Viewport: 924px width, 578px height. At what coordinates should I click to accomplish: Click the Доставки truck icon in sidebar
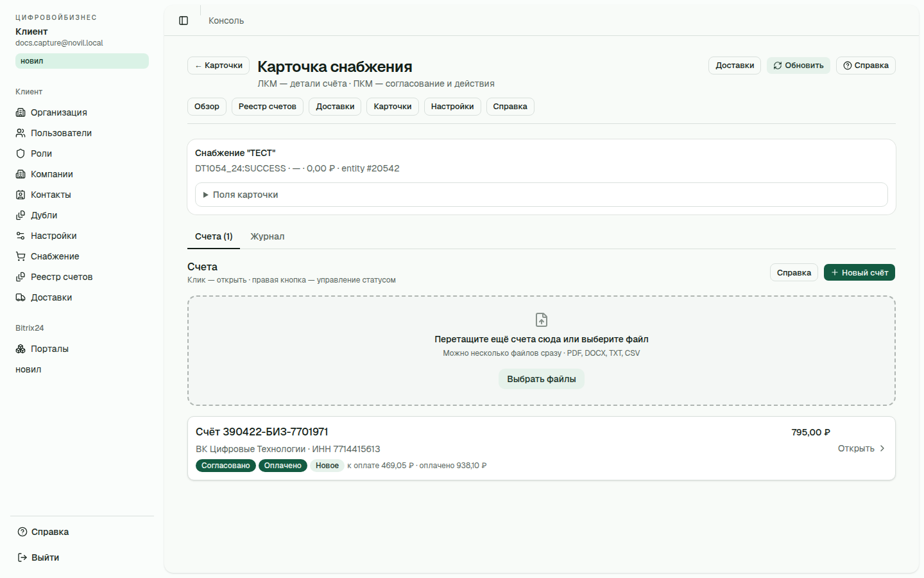point(21,297)
